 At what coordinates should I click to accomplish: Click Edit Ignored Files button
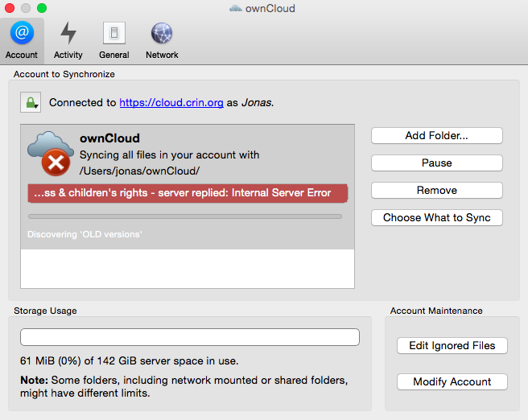(452, 346)
